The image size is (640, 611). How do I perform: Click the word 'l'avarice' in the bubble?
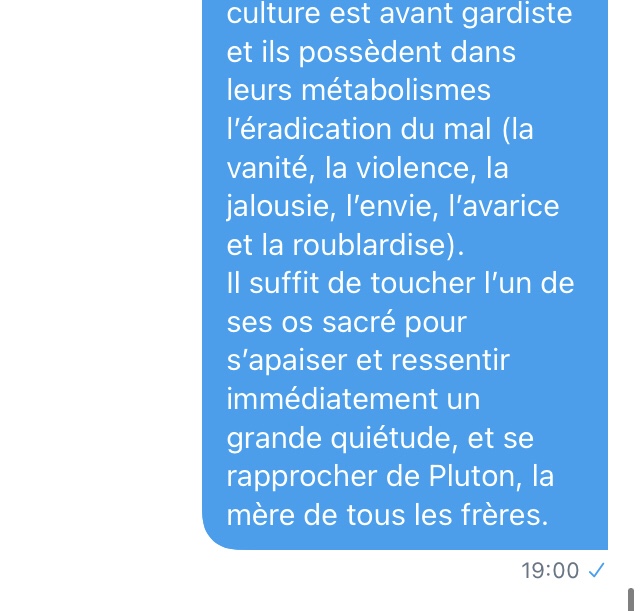click(x=504, y=206)
